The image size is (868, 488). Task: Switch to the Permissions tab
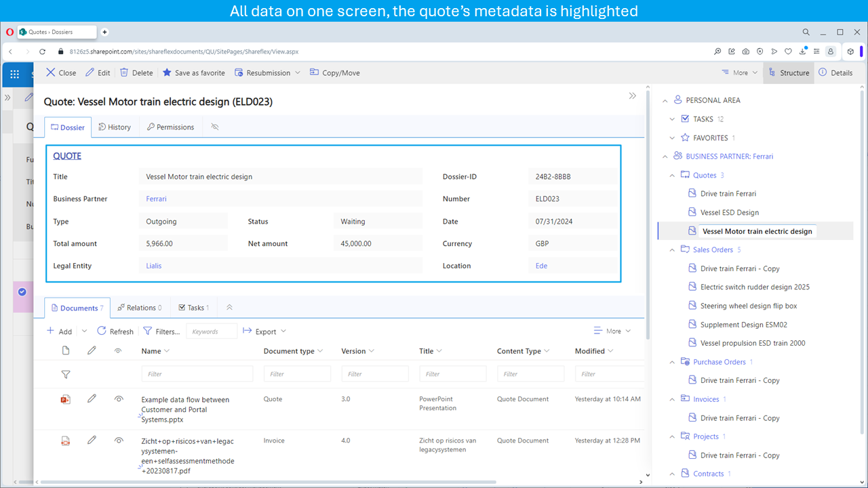(170, 127)
